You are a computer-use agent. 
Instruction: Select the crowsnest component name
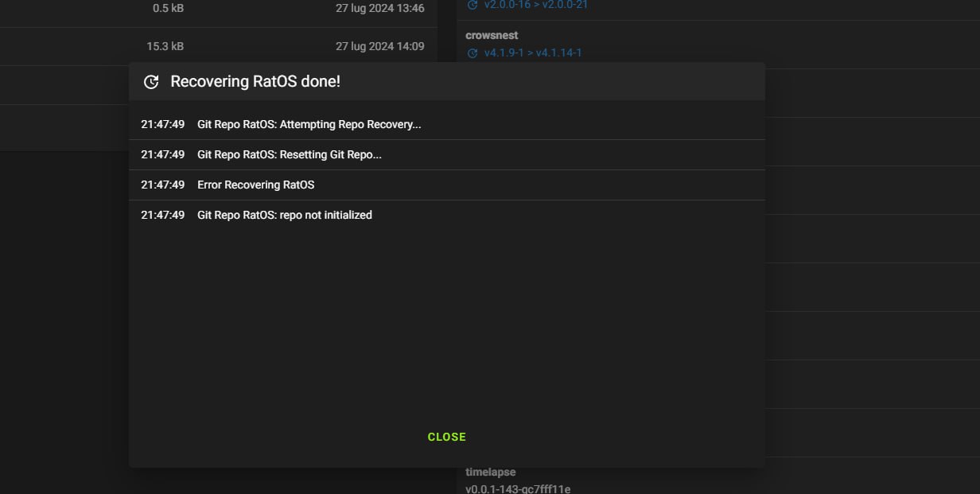[x=492, y=36]
